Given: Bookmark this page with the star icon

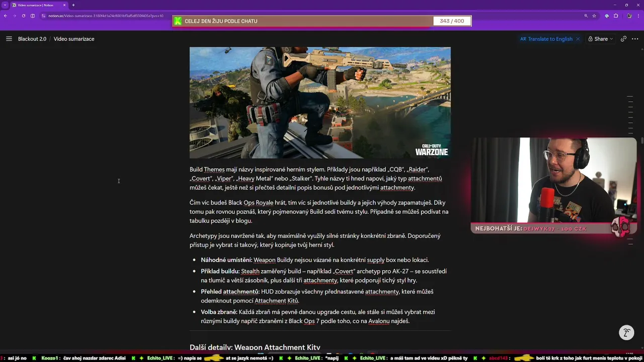Looking at the screenshot, I should 594,16.
